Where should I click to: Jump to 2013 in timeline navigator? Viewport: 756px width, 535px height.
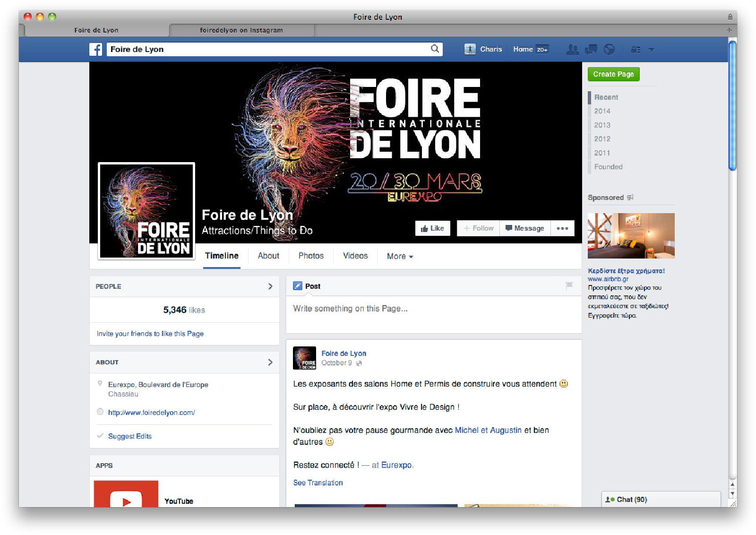tap(602, 125)
